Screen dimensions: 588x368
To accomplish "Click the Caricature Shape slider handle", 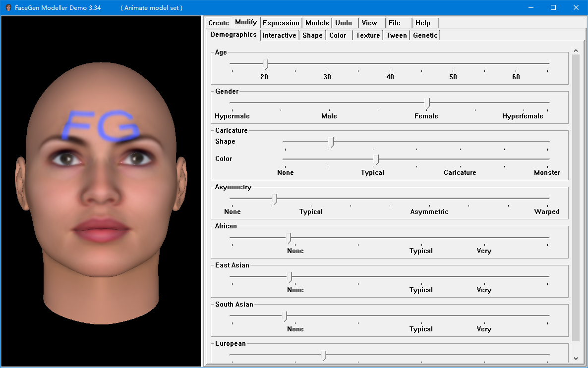I will (331, 142).
